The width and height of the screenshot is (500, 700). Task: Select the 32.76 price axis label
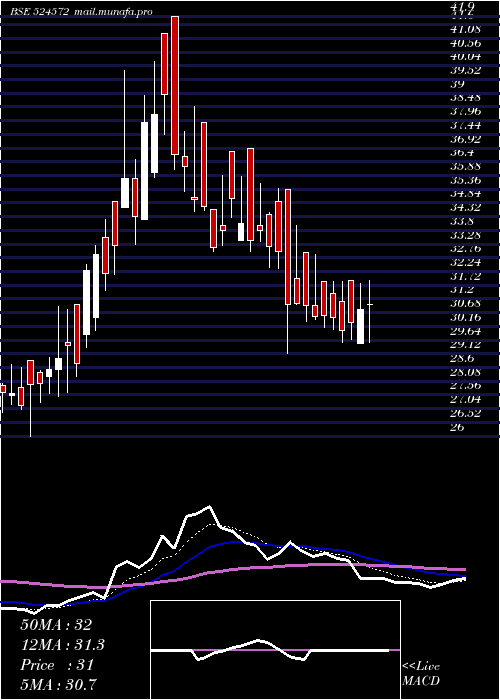click(465, 249)
